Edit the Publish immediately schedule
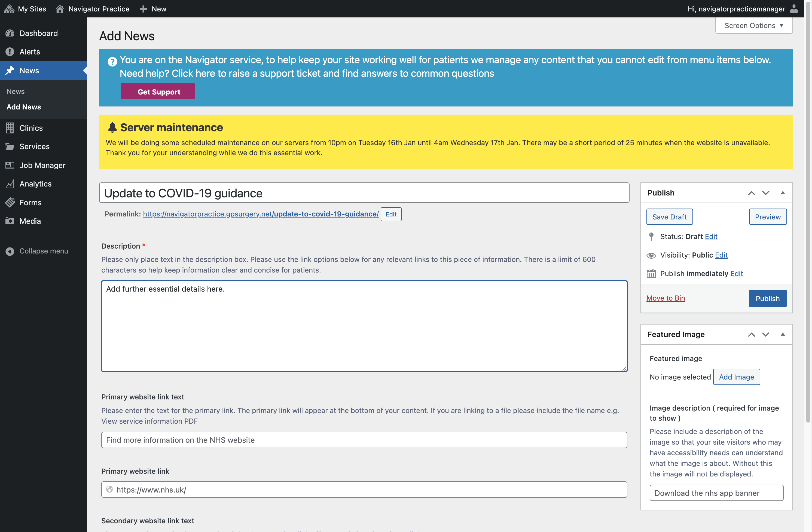812x532 pixels. click(x=737, y=274)
